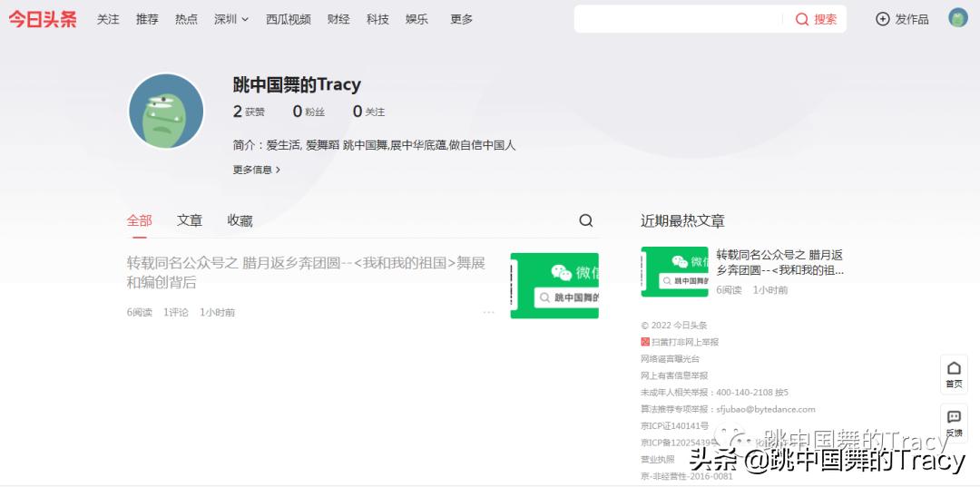Click the 搜索 search button
The width and height of the screenshot is (980, 487).
click(x=816, y=19)
